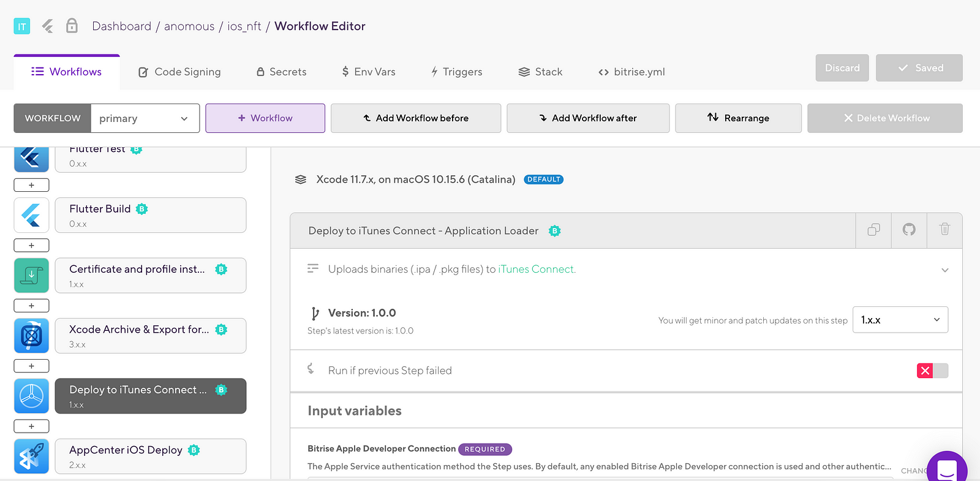The width and height of the screenshot is (980, 481).
Task: Add a step after Flutter Build
Action: point(31,246)
